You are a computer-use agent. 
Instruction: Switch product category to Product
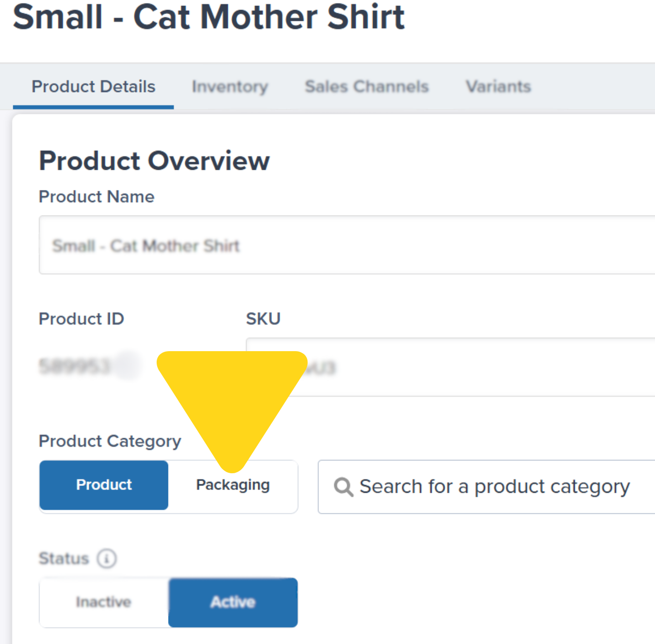click(x=103, y=485)
